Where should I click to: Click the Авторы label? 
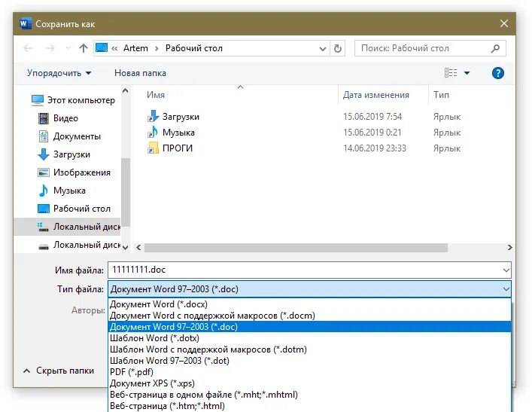88,310
